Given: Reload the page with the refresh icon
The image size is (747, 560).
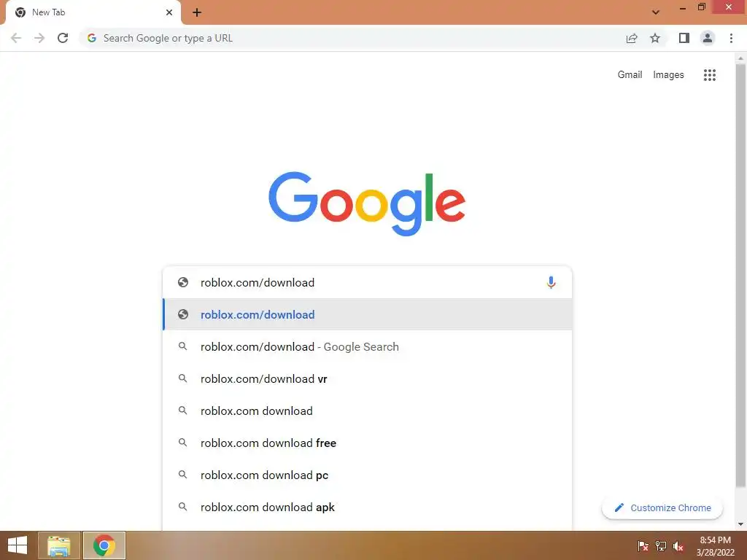Looking at the screenshot, I should (63, 38).
